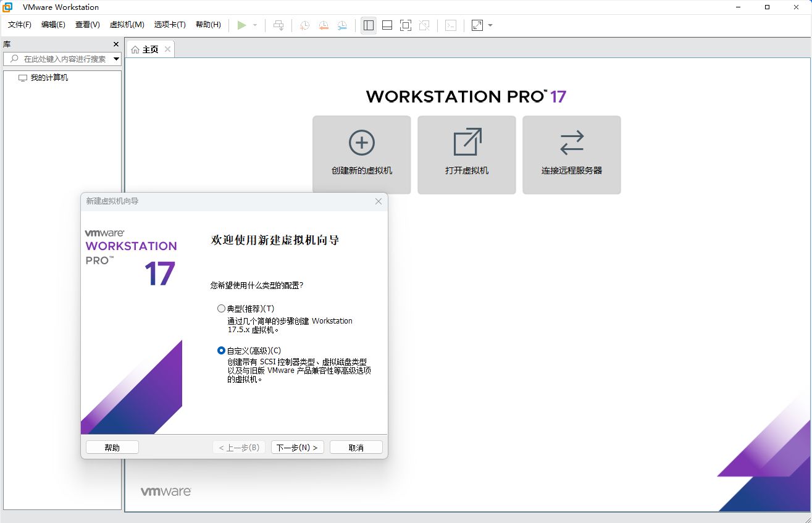Expand the library search dropdown arrow

click(x=116, y=59)
